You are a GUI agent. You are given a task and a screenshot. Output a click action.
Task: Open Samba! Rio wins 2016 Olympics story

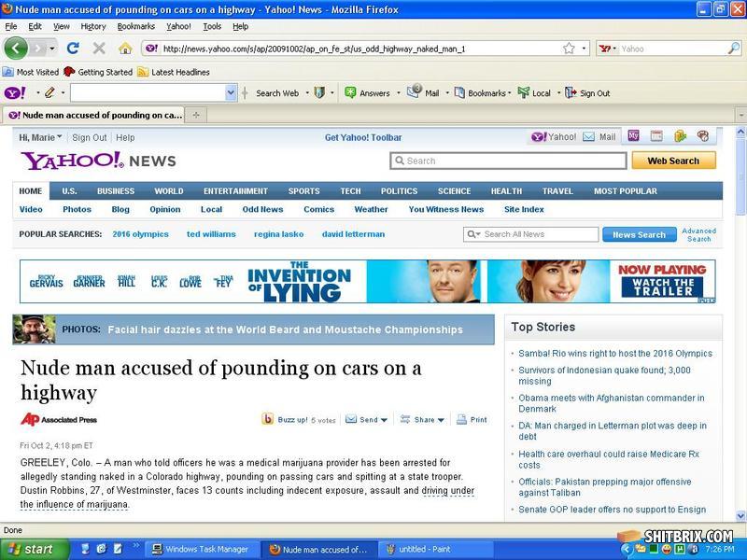[615, 354]
